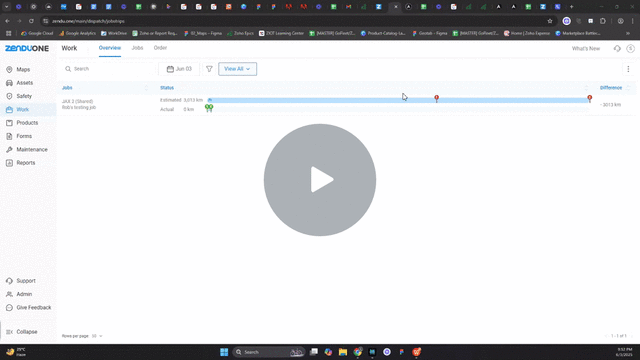The width and height of the screenshot is (640, 360).
Task: Open the filter funnel icon
Action: [x=209, y=69]
